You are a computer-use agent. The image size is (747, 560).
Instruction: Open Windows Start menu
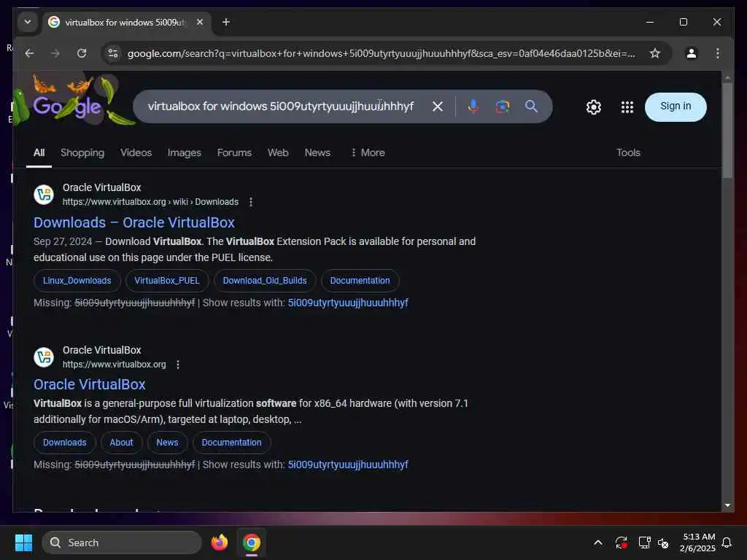tap(23, 542)
